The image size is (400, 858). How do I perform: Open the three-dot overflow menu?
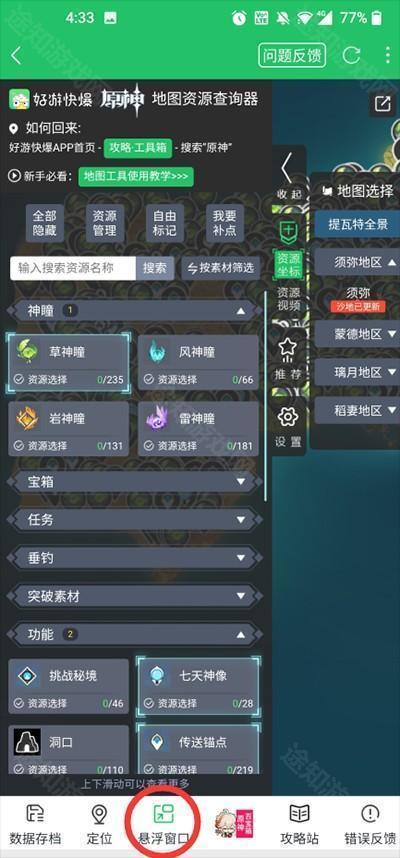coord(387,55)
